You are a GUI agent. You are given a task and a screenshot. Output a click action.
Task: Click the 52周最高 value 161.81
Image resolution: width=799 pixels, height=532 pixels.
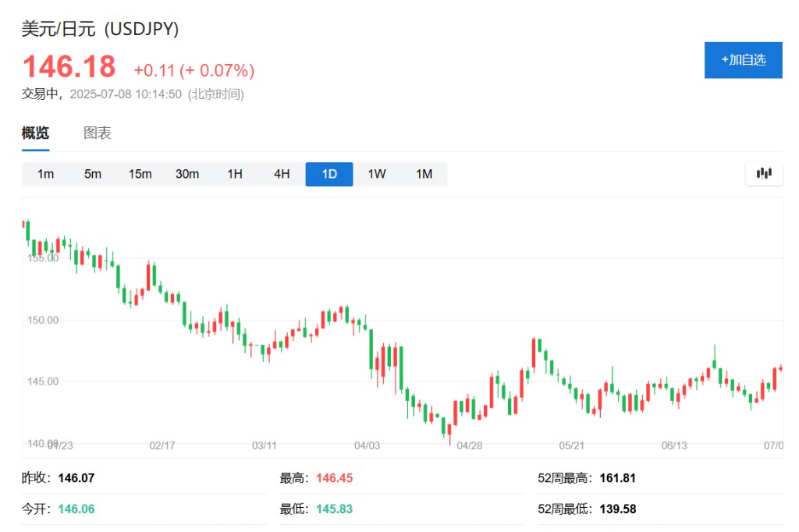click(x=617, y=477)
